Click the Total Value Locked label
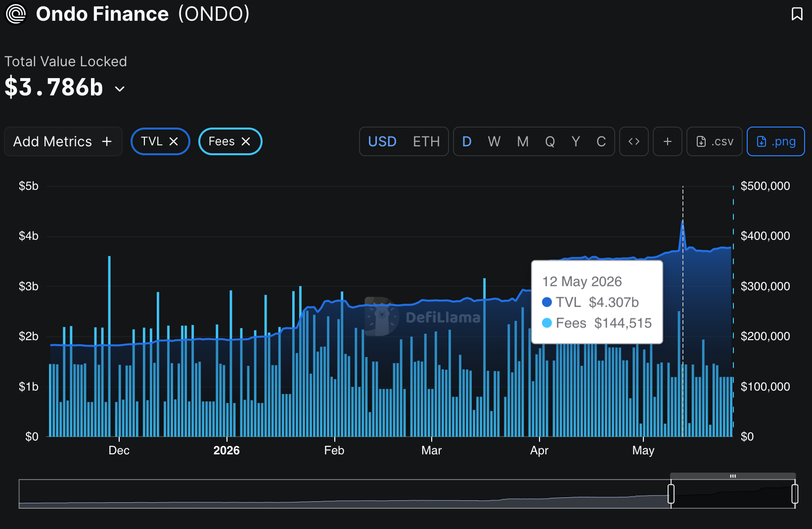Viewport: 812px width, 529px height. click(66, 61)
